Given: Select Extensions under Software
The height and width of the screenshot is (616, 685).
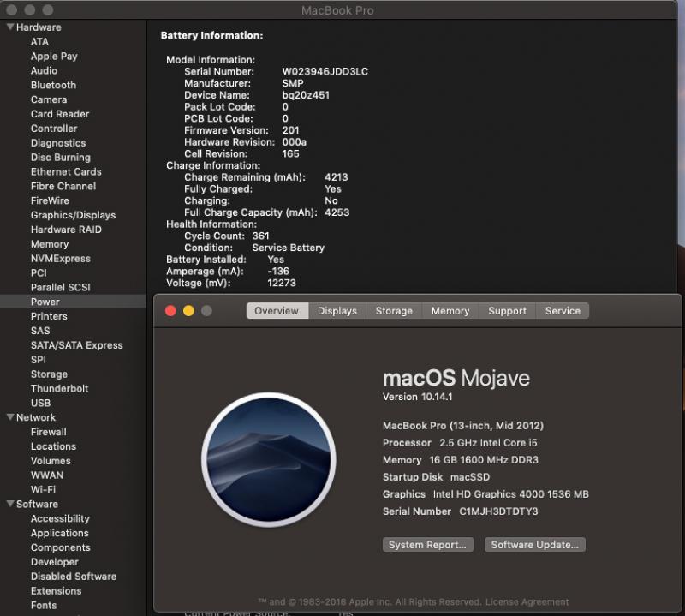Looking at the screenshot, I should [x=56, y=590].
